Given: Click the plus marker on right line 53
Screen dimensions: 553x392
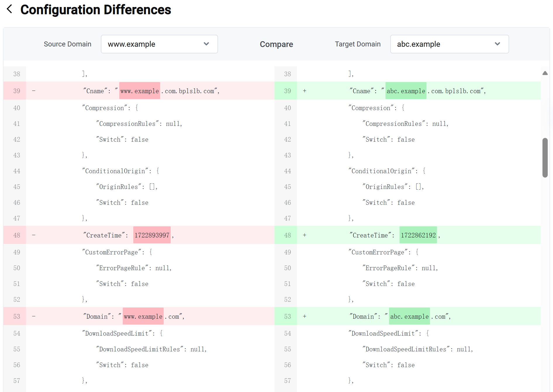Looking at the screenshot, I should (305, 316).
